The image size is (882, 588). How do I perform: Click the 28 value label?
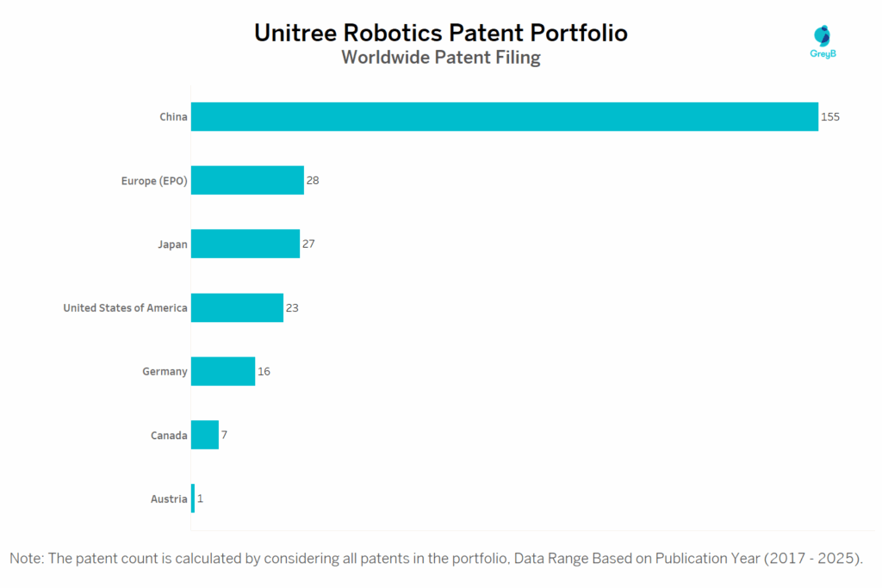coord(313,181)
